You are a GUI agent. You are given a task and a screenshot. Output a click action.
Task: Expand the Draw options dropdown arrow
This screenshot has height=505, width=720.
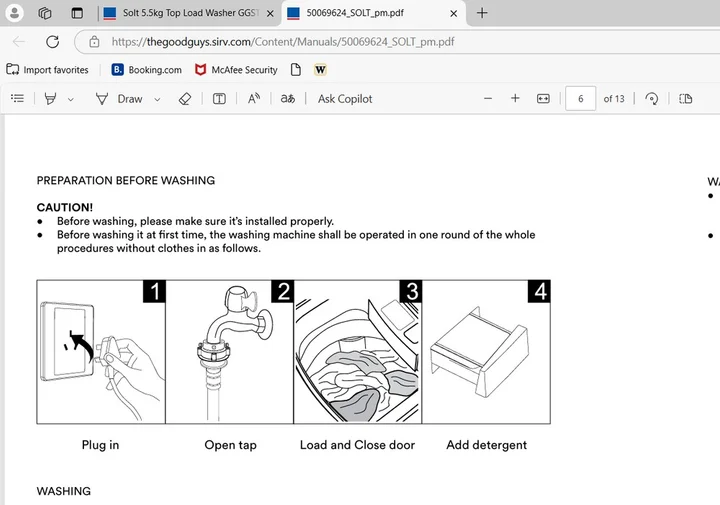tap(157, 99)
